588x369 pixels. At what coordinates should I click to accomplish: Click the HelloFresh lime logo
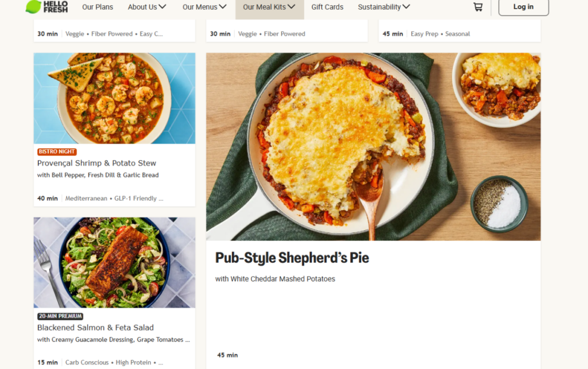click(34, 7)
